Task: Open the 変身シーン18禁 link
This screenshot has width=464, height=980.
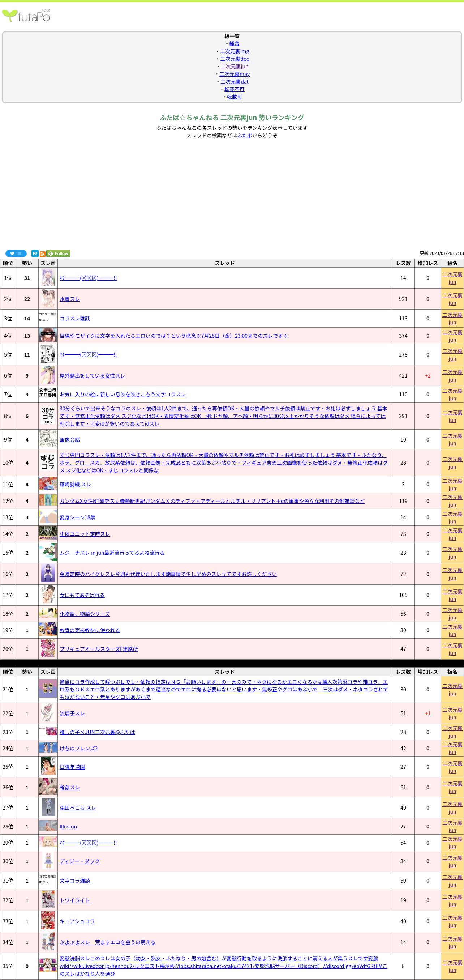Action: tap(78, 517)
